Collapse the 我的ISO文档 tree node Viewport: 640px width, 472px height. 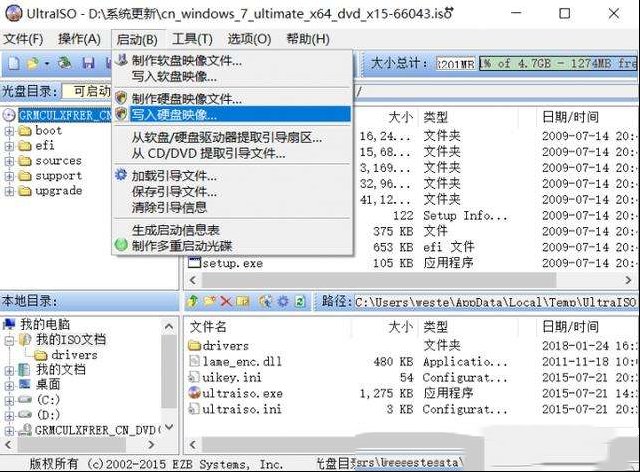(9, 340)
